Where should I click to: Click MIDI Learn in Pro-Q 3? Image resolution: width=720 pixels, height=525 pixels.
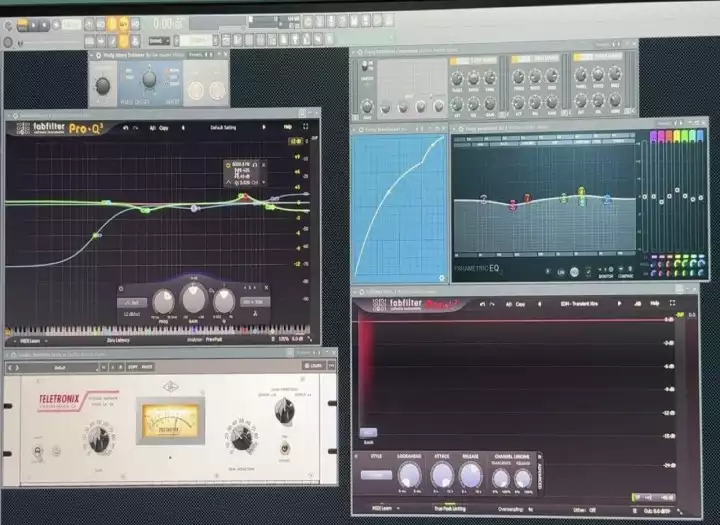(x=30, y=341)
